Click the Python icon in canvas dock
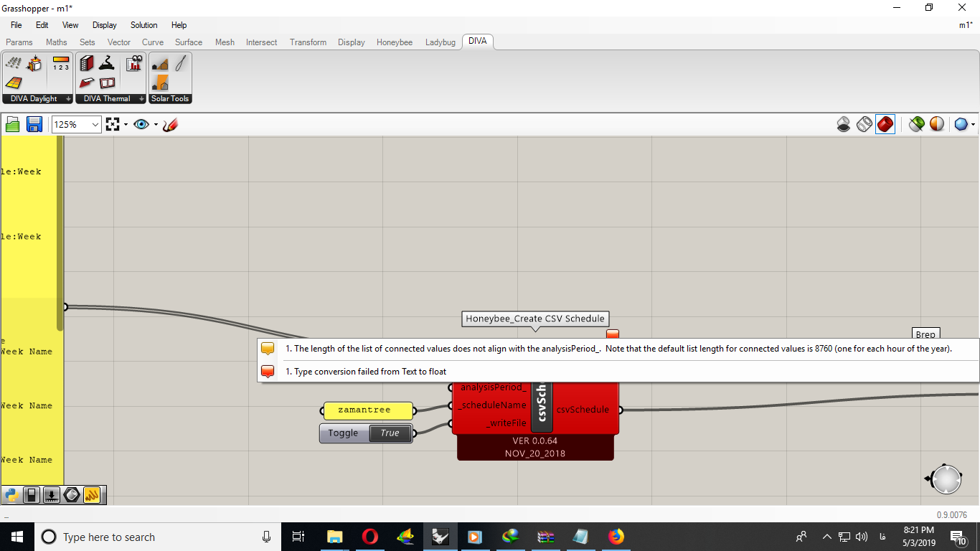Screen dimensions: 980x551 (11, 494)
